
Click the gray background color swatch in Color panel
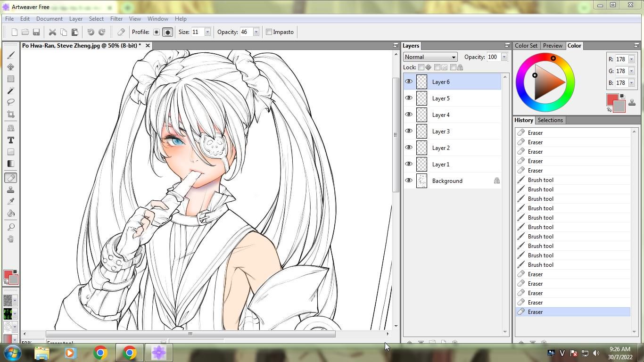click(620, 107)
